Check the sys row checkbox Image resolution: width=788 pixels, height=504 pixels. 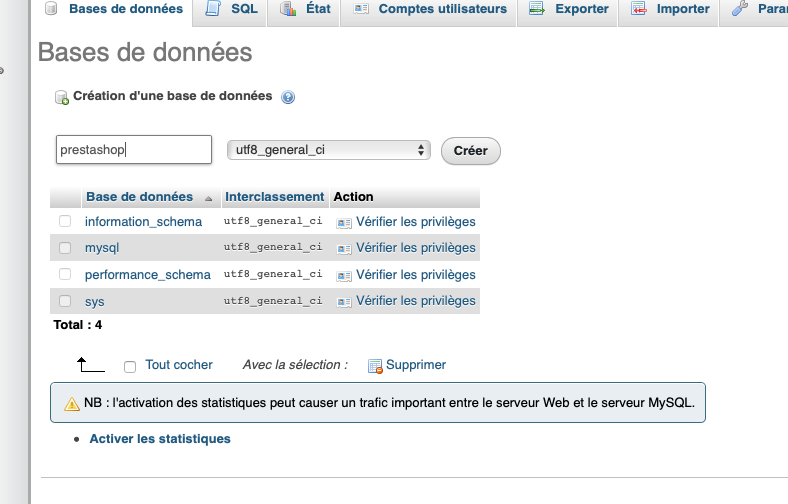[x=65, y=300]
